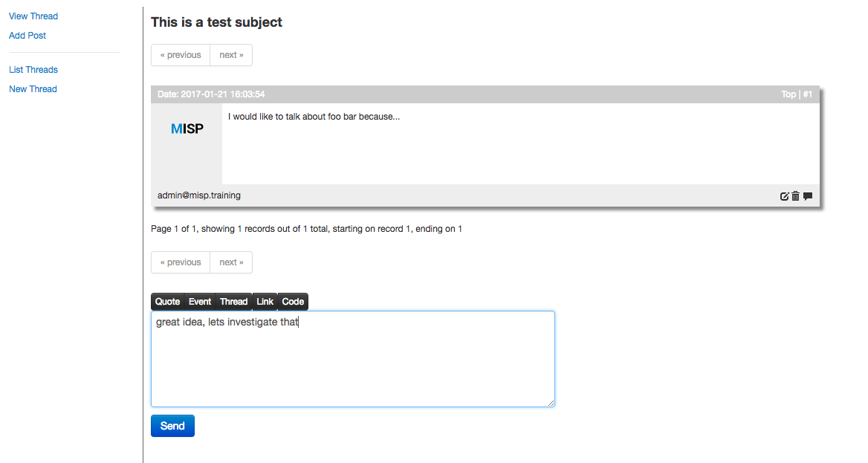Image resolution: width=868 pixels, height=463 pixels.
Task: Focus the reply message text area
Action: 352,359
